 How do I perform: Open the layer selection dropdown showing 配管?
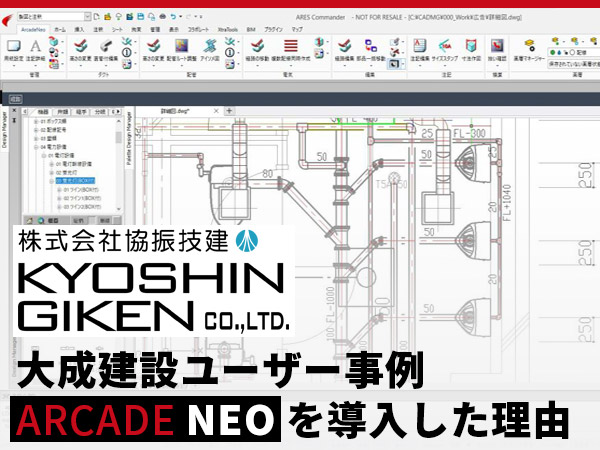[573, 52]
